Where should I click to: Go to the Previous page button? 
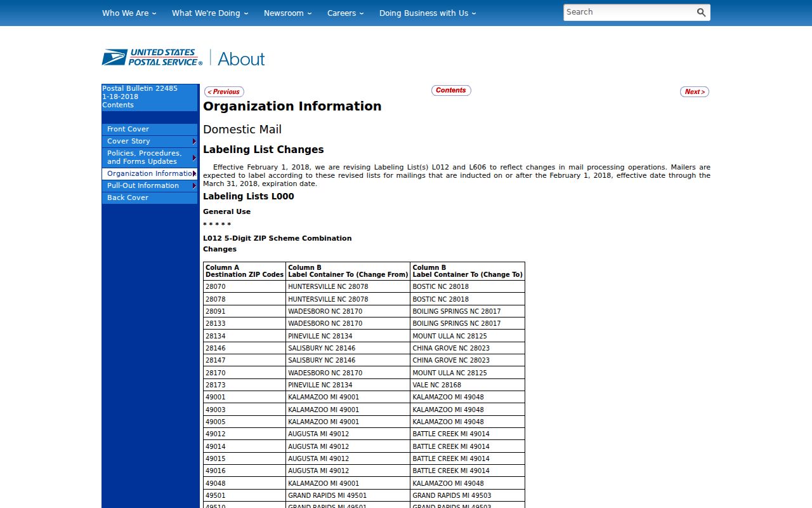[x=224, y=92]
